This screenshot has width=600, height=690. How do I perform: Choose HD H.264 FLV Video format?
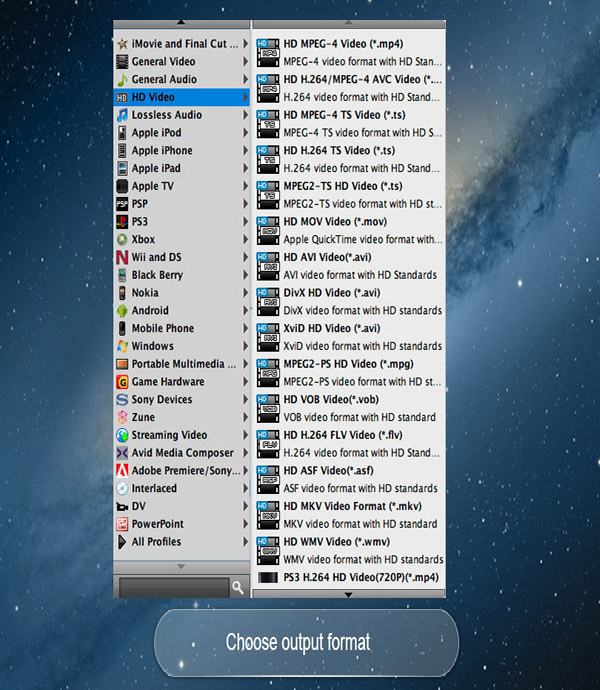point(350,444)
